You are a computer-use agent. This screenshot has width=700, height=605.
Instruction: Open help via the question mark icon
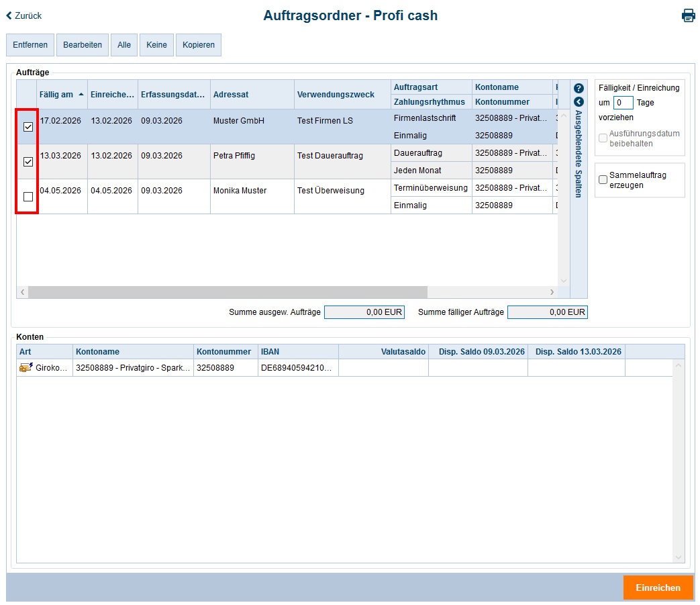click(578, 87)
